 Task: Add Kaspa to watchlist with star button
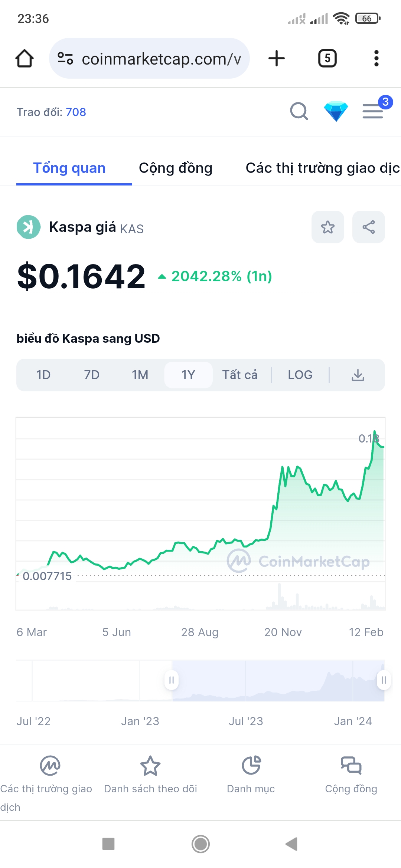[327, 227]
